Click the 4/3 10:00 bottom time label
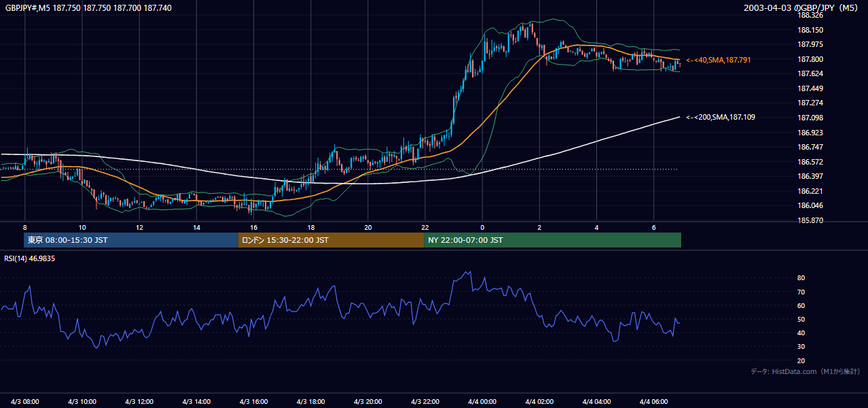 82,401
